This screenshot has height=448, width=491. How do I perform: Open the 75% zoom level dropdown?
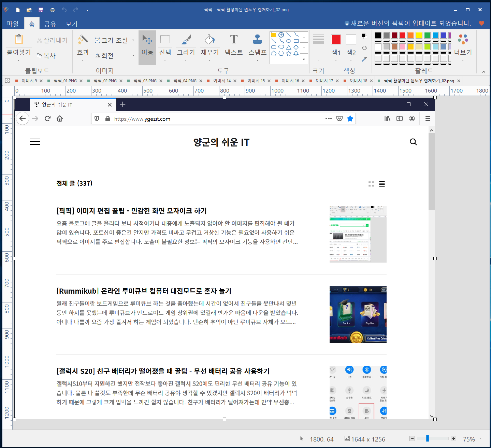[x=480, y=438]
